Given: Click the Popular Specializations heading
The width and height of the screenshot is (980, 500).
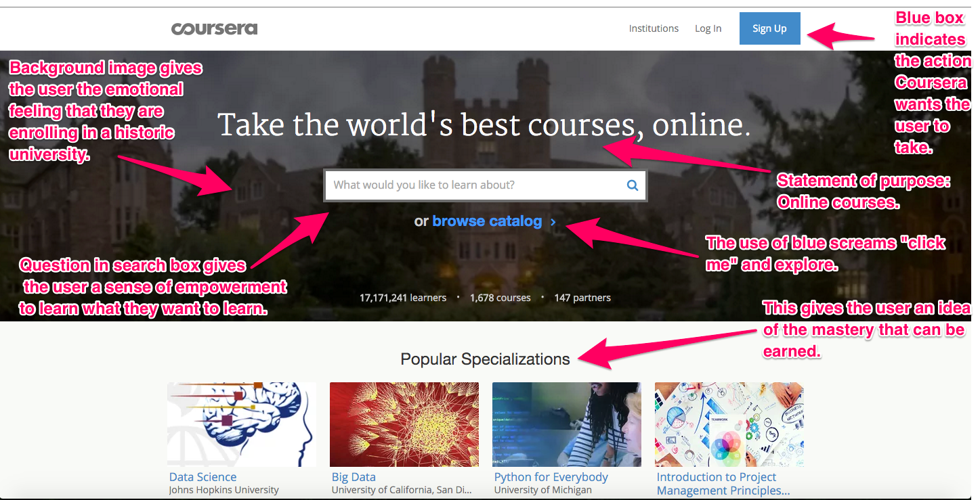Looking at the screenshot, I should pos(486,359).
